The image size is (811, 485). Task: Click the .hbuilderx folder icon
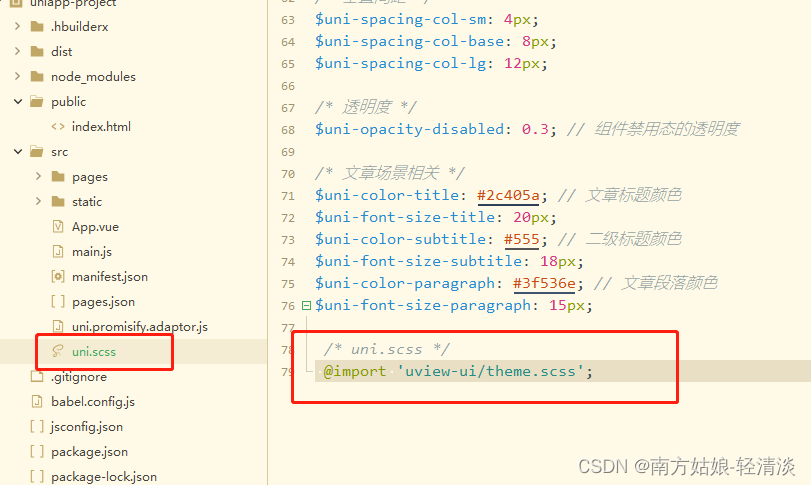click(x=37, y=26)
